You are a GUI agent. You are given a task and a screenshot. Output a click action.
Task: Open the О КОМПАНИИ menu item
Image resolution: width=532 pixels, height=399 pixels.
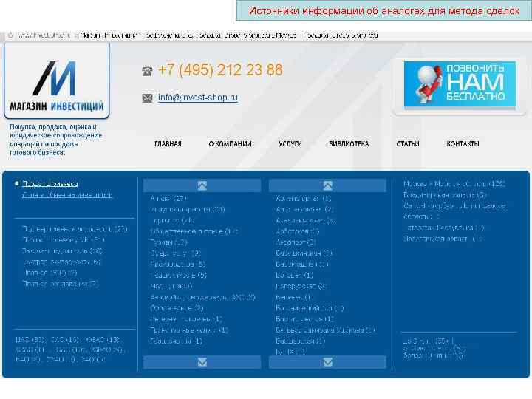230,144
